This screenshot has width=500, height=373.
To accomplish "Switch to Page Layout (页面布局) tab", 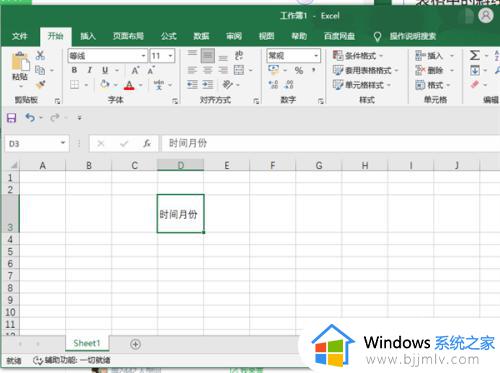I will pyautogui.click(x=128, y=36).
